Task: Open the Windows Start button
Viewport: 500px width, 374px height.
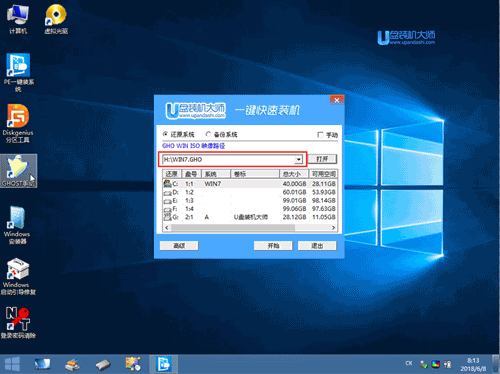Action: [12, 364]
